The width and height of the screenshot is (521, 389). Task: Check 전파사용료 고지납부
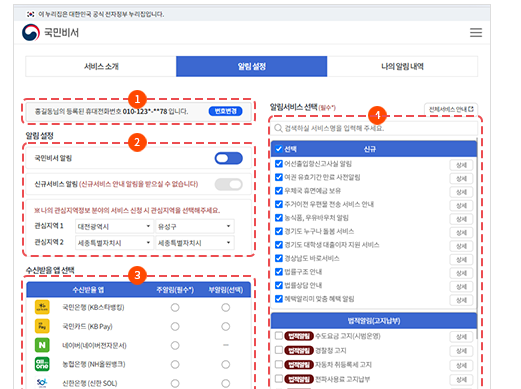(x=279, y=379)
